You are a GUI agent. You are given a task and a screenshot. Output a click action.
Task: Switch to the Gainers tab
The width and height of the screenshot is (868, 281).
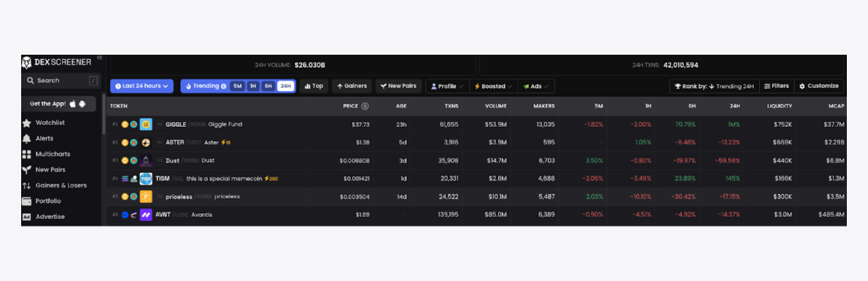pyautogui.click(x=352, y=86)
